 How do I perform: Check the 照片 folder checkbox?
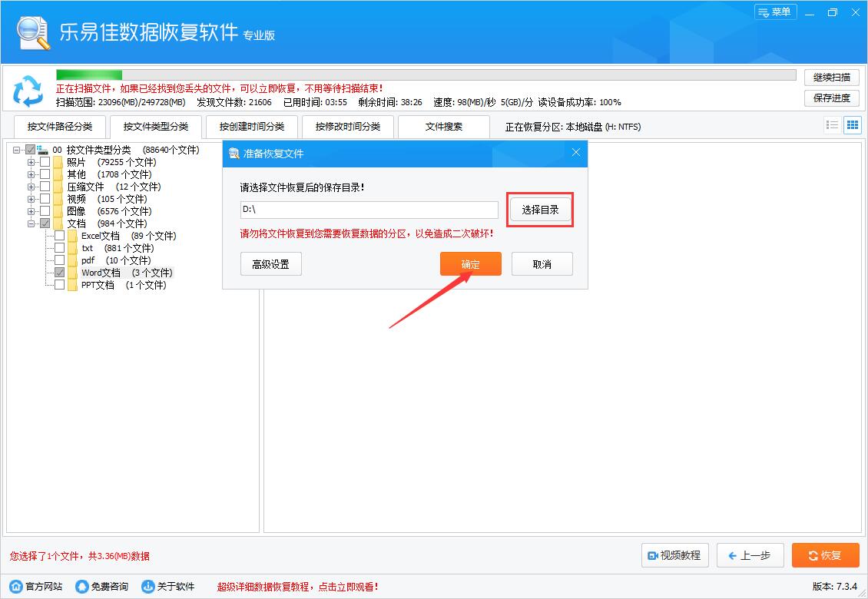[45, 162]
